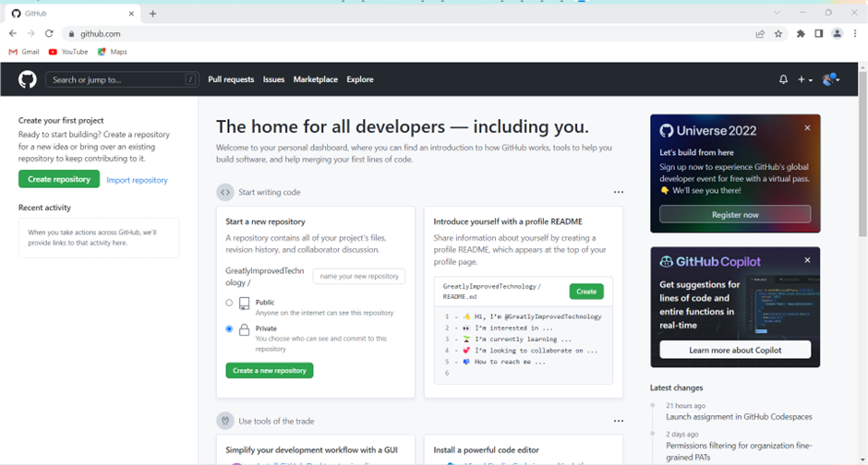Click the scrollbar up arrow
Screen dimensions: 868x465
coord(863,67)
